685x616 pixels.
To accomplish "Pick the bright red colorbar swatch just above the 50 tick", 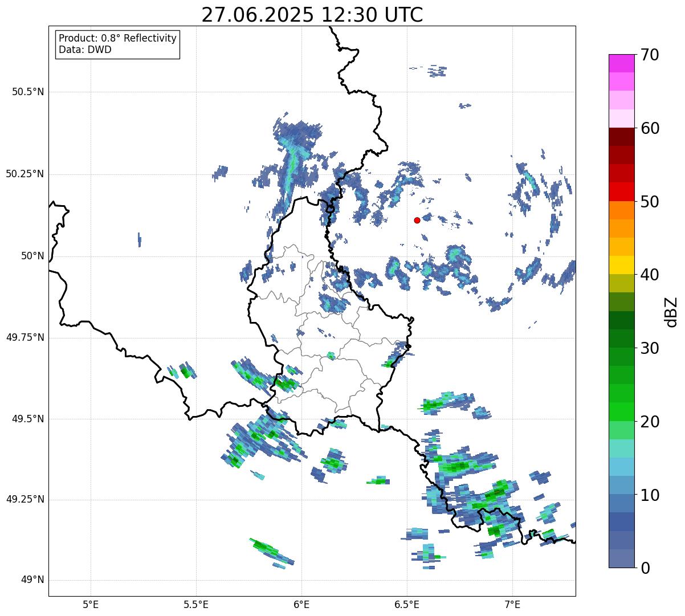I will click(x=621, y=192).
